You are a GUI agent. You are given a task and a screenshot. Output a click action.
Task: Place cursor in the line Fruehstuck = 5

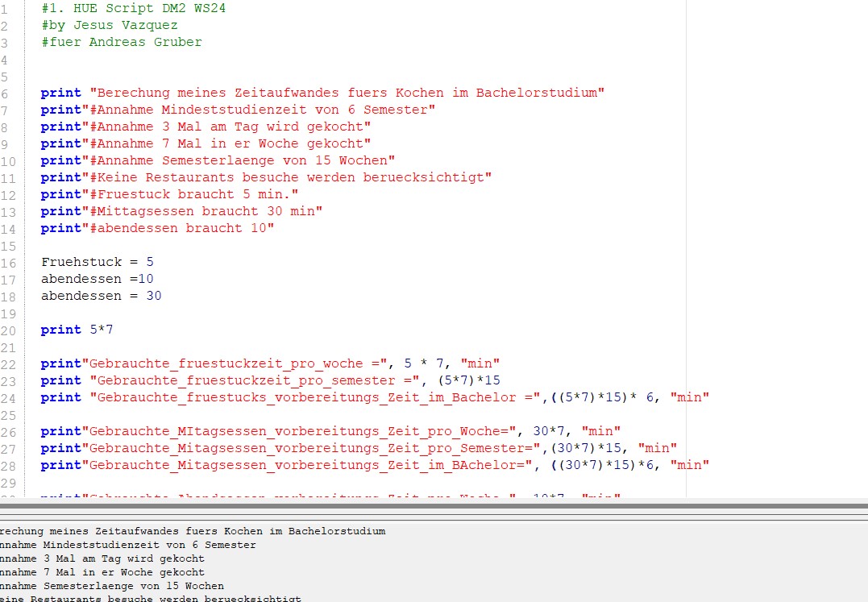point(97,261)
